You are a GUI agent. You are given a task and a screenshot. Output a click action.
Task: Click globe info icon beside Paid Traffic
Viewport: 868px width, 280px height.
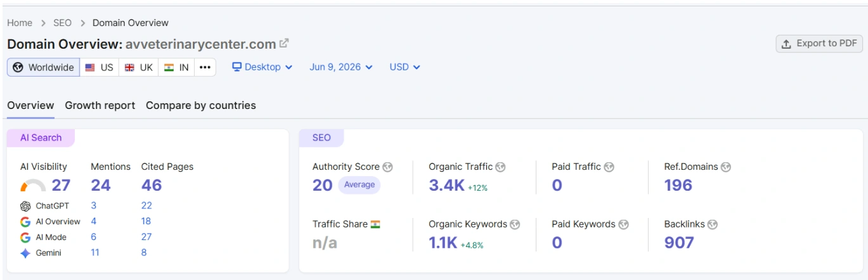(x=609, y=167)
